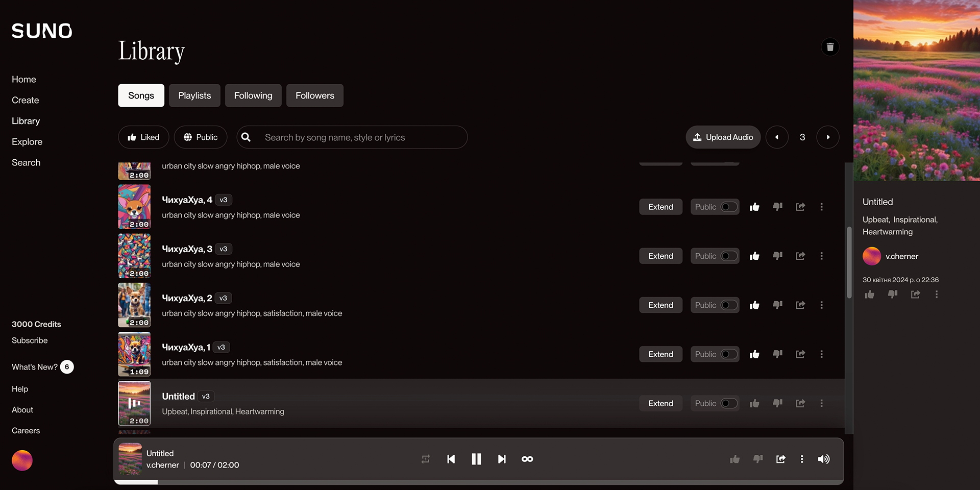980x490 pixels.
Task: Switch to the Playlists tab
Action: [x=194, y=95]
